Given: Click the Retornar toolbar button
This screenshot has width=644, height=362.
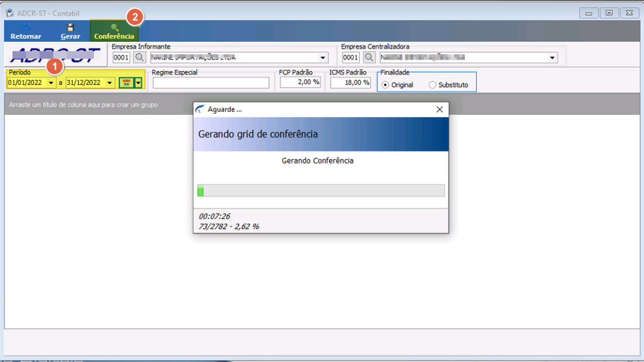Looking at the screenshot, I should coord(26,31).
